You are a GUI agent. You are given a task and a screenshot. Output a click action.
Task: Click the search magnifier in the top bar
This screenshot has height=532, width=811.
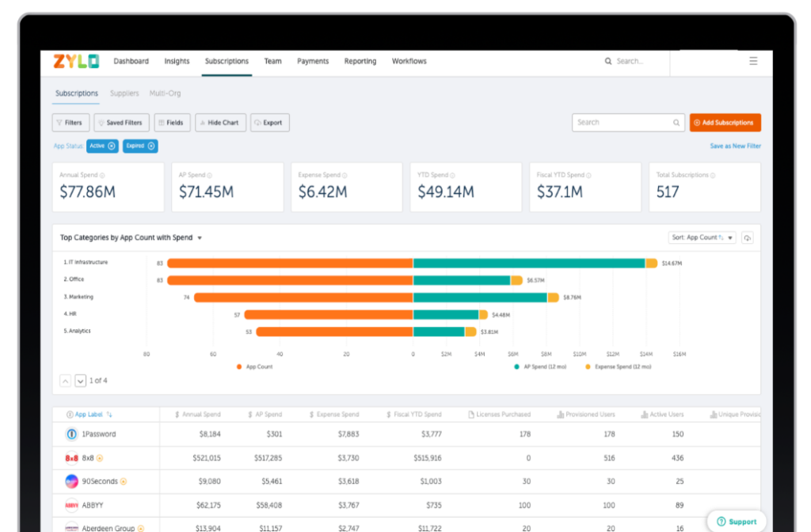tap(607, 61)
